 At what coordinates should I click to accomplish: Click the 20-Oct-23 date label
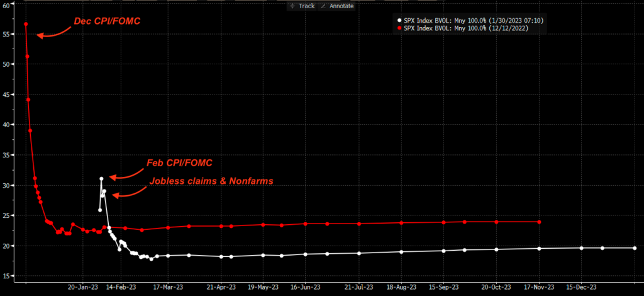(x=497, y=287)
